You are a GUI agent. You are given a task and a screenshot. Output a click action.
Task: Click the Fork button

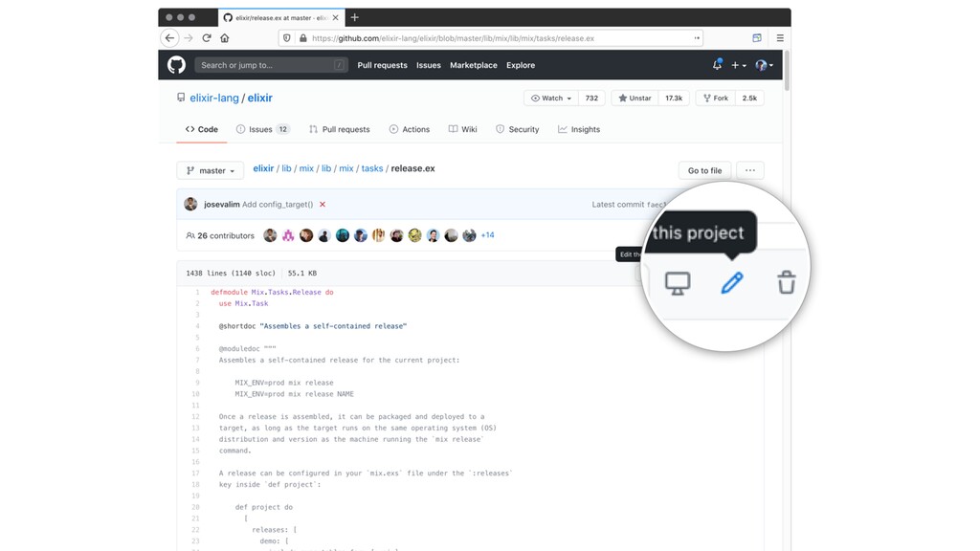coord(715,99)
